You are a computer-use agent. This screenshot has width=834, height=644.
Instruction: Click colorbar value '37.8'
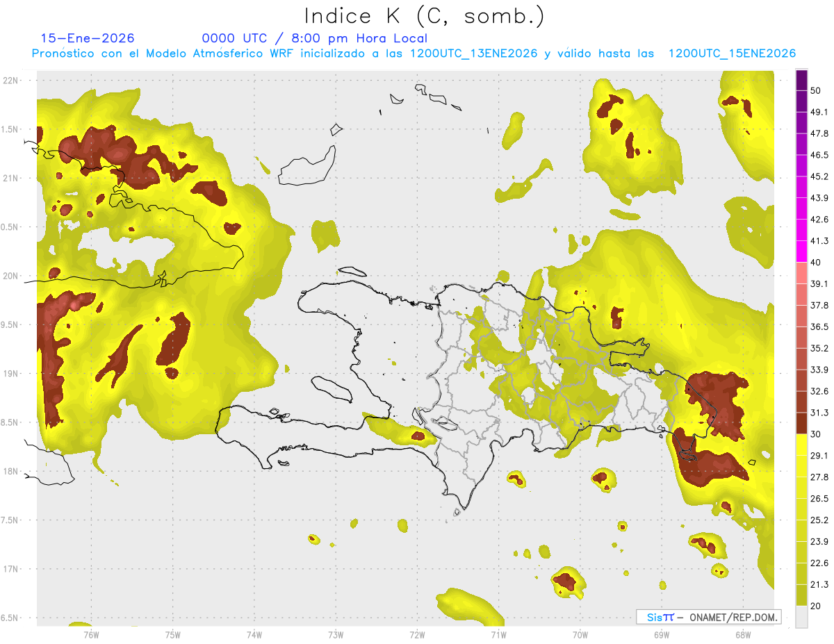tap(819, 305)
